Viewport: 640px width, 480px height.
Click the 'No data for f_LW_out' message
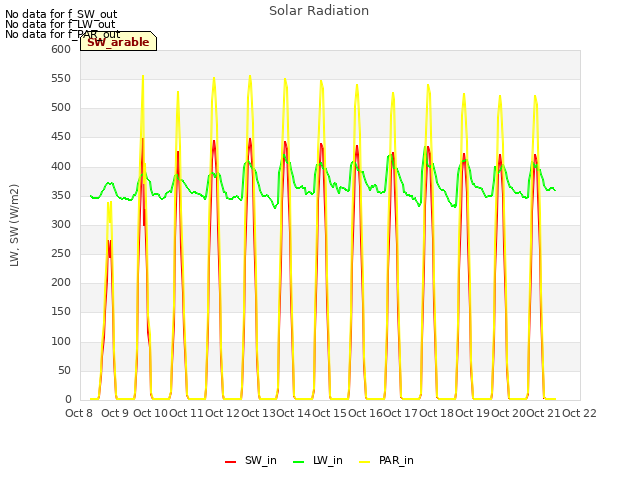click(60, 24)
